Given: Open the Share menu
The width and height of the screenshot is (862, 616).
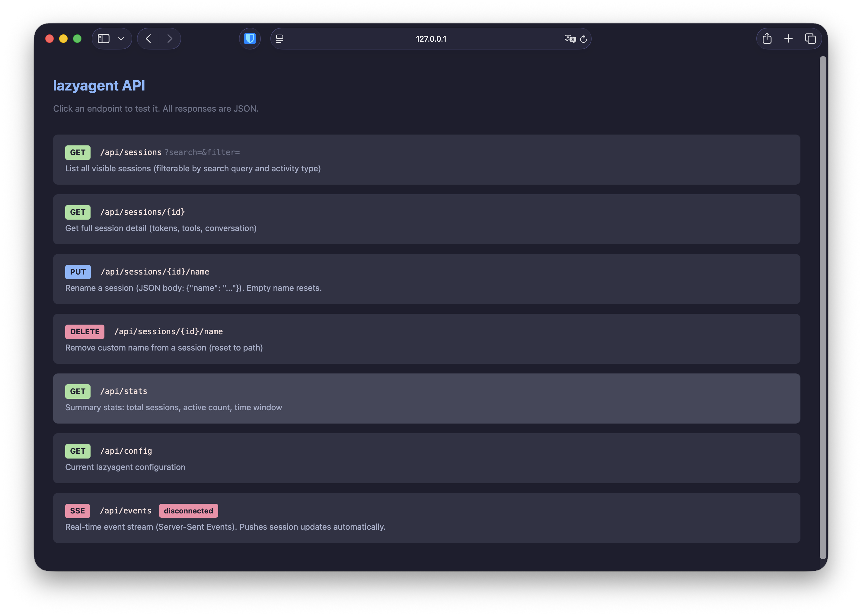Looking at the screenshot, I should tap(767, 38).
